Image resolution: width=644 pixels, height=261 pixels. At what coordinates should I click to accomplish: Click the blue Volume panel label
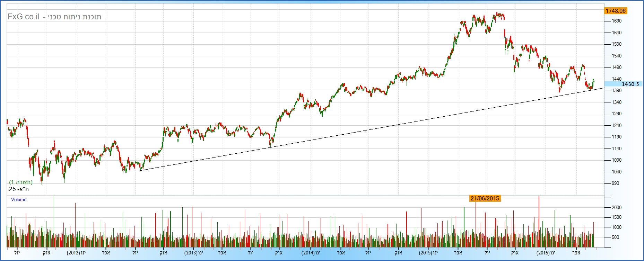click(x=19, y=200)
